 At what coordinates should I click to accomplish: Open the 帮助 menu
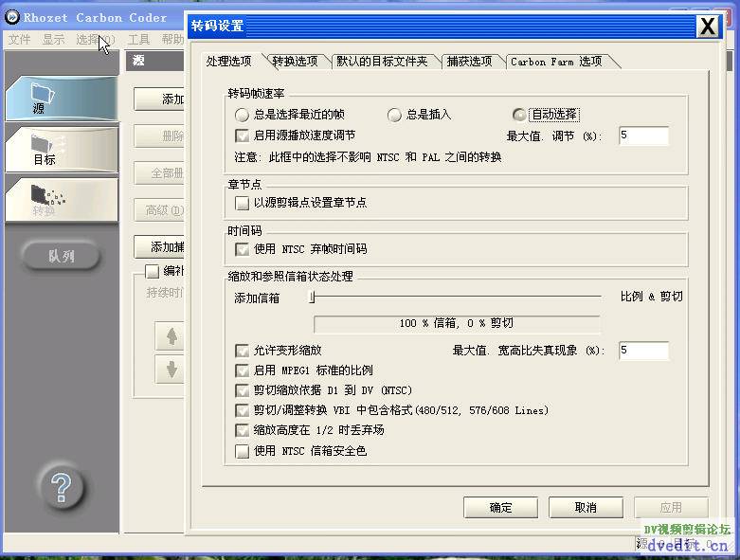point(171,40)
